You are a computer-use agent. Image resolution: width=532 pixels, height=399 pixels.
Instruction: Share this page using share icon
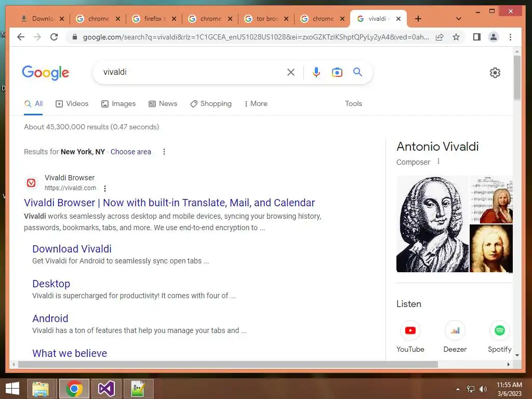pos(440,37)
